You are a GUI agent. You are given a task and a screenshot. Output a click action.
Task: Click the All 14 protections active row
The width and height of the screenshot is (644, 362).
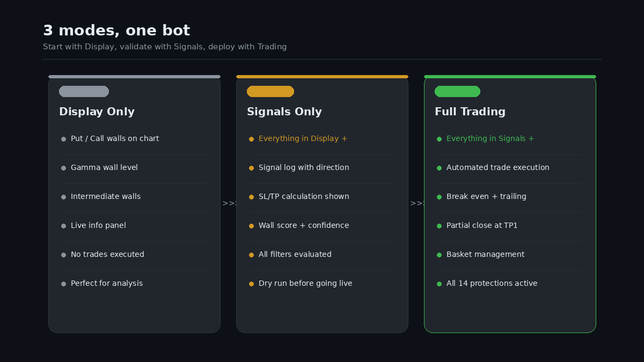(x=492, y=283)
